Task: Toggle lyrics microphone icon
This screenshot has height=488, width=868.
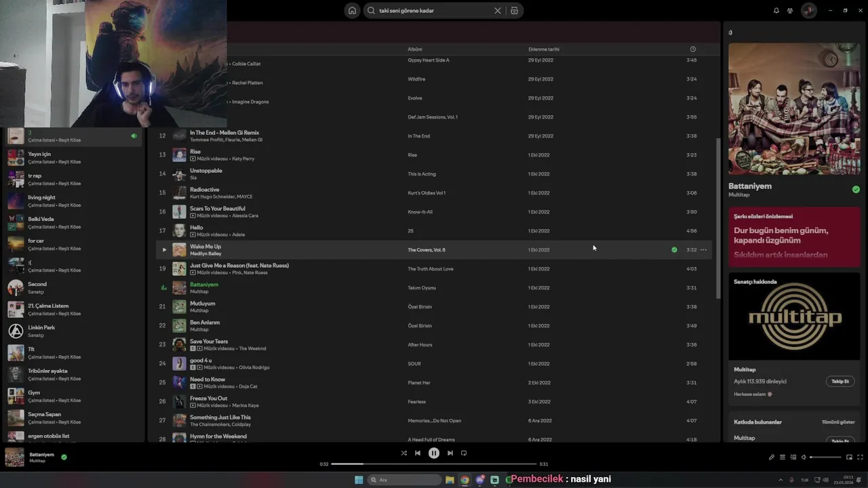Action: (771, 457)
